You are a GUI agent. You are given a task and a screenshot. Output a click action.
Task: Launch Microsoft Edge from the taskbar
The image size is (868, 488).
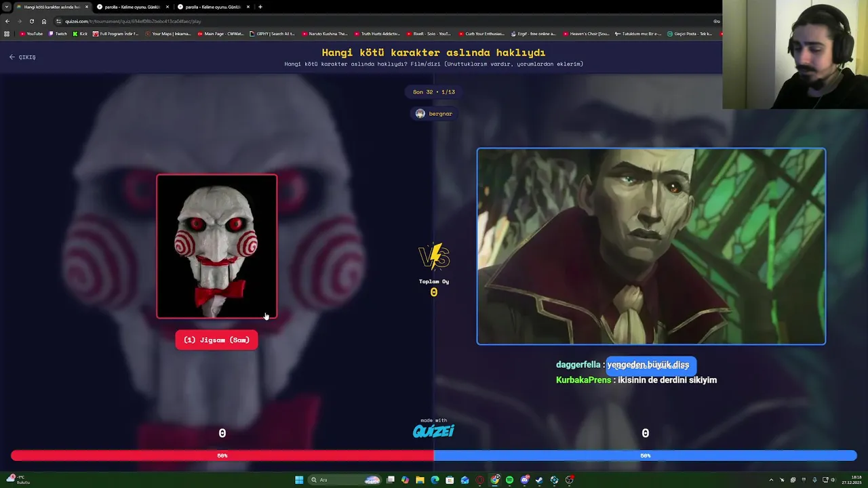(435, 480)
